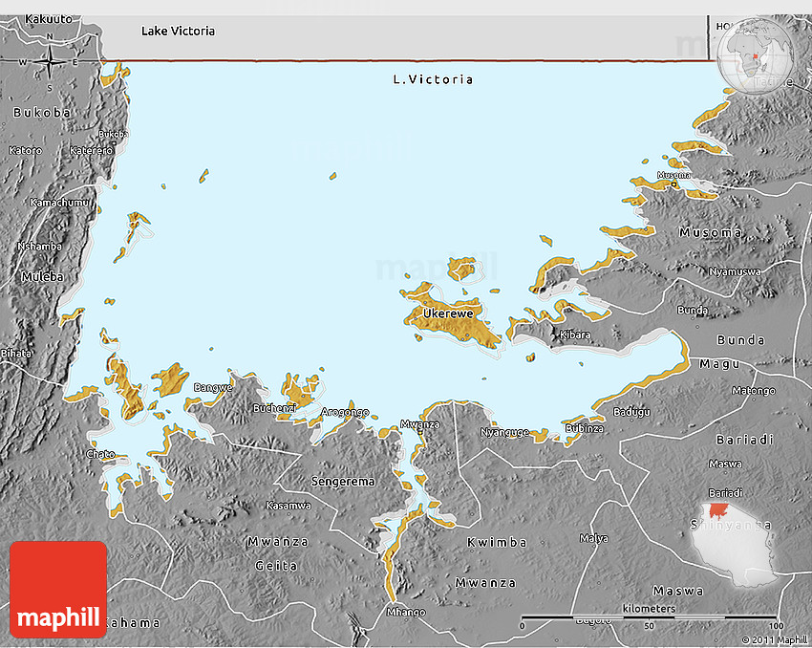Select the Ukerewe island label
812x648 pixels.
click(448, 313)
